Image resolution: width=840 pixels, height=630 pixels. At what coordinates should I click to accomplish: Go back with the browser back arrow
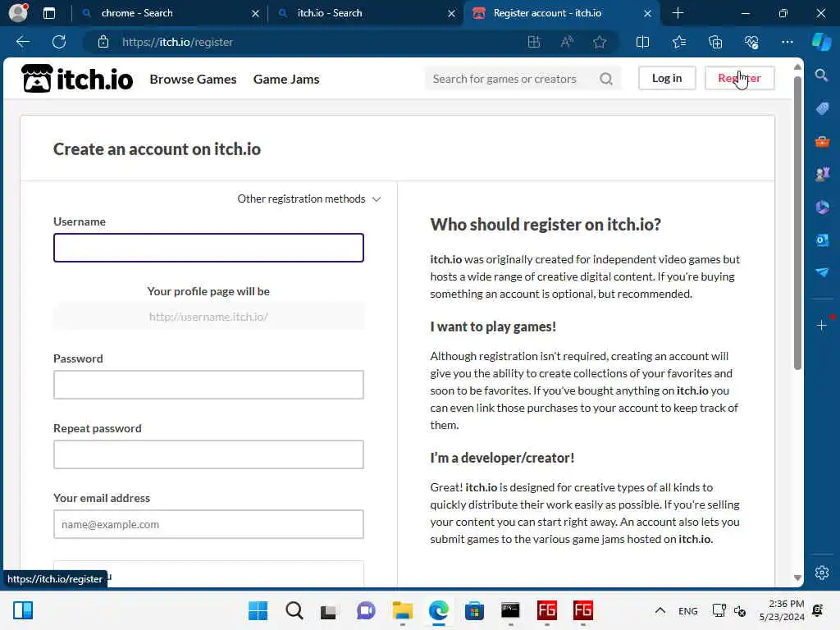22,42
